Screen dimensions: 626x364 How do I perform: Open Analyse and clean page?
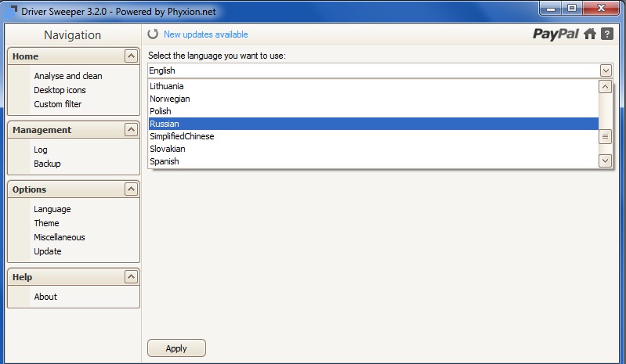[x=68, y=76]
